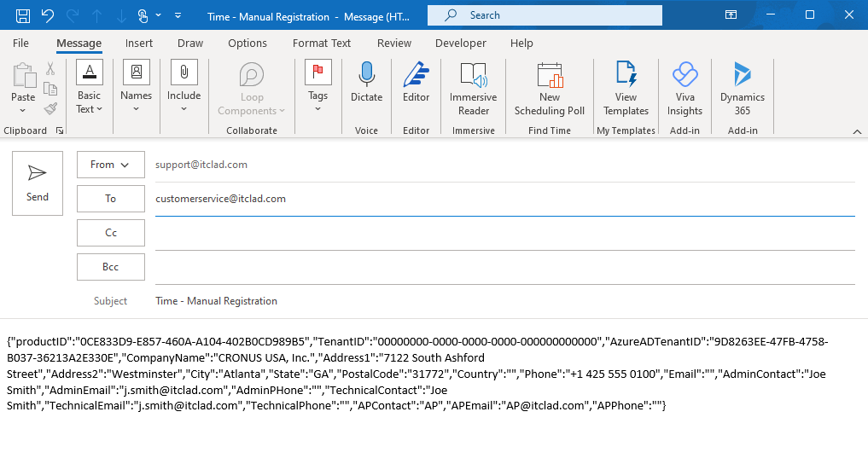Switch to the Format Text tab
Viewport: 868px width, 464px height.
[322, 43]
